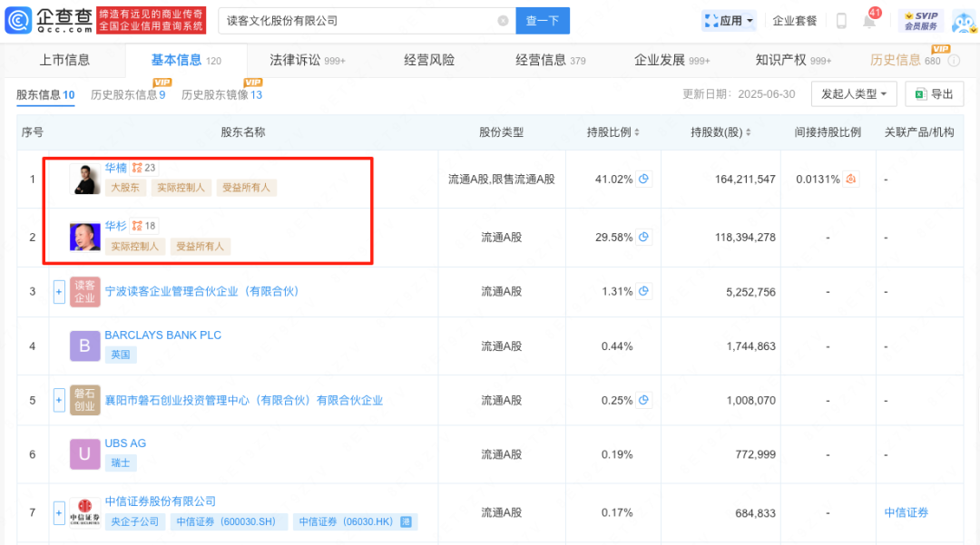Open 企业发展 999+ tab
980x545 pixels.
tap(672, 61)
